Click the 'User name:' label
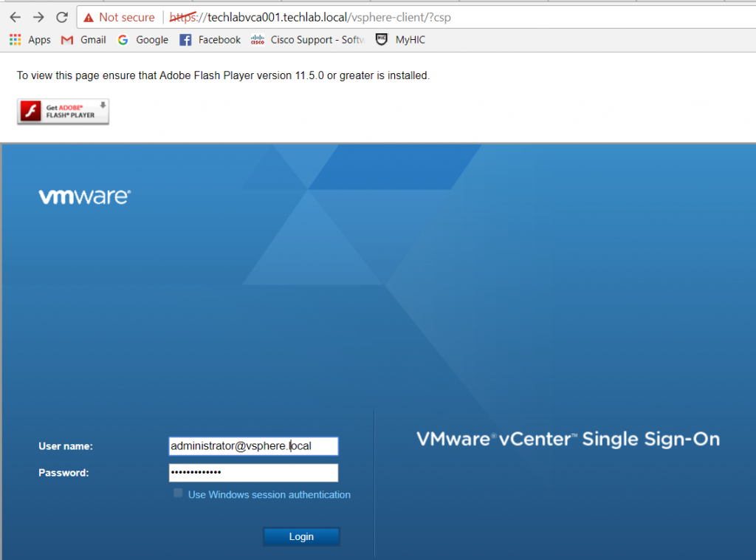 coord(66,446)
